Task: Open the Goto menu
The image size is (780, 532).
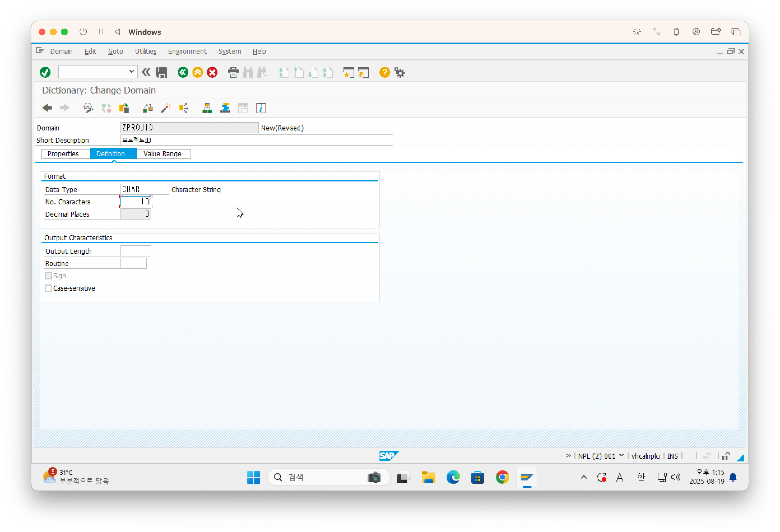Action: tap(115, 51)
